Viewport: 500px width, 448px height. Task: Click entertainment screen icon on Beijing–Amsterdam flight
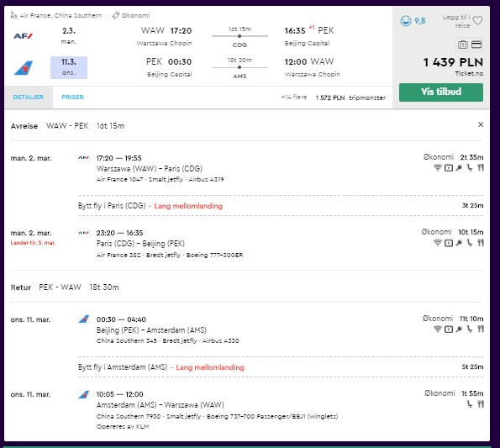tap(449, 329)
